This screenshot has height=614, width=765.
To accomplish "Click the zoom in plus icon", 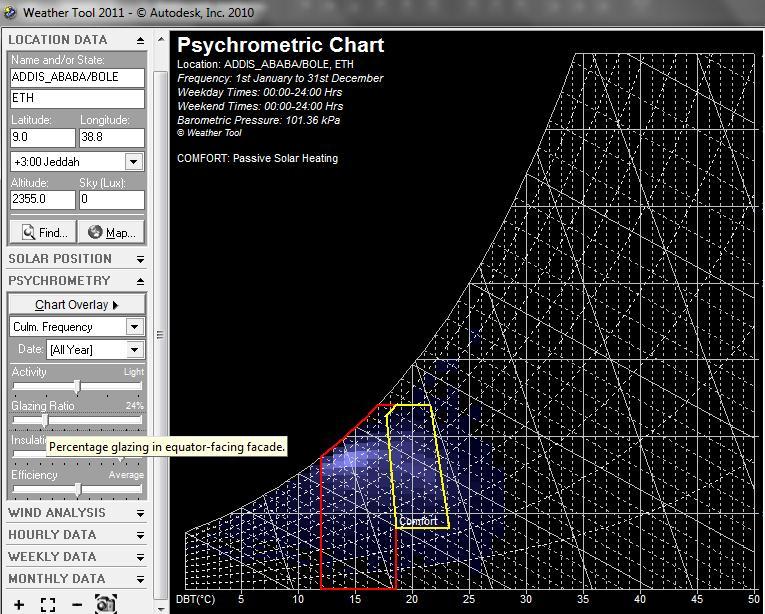I will [x=19, y=604].
